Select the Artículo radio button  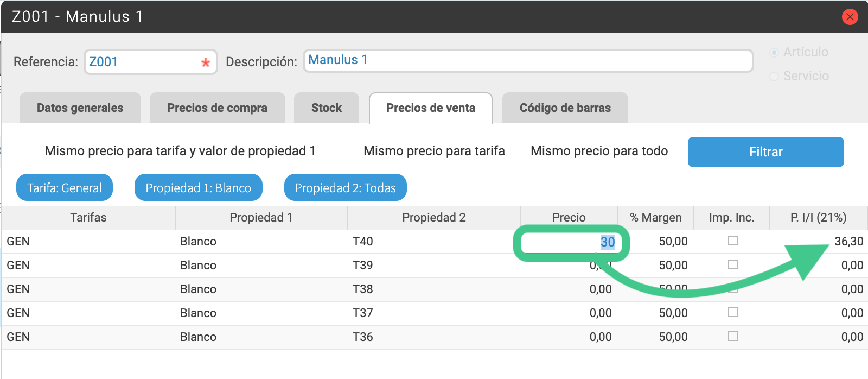[774, 52]
